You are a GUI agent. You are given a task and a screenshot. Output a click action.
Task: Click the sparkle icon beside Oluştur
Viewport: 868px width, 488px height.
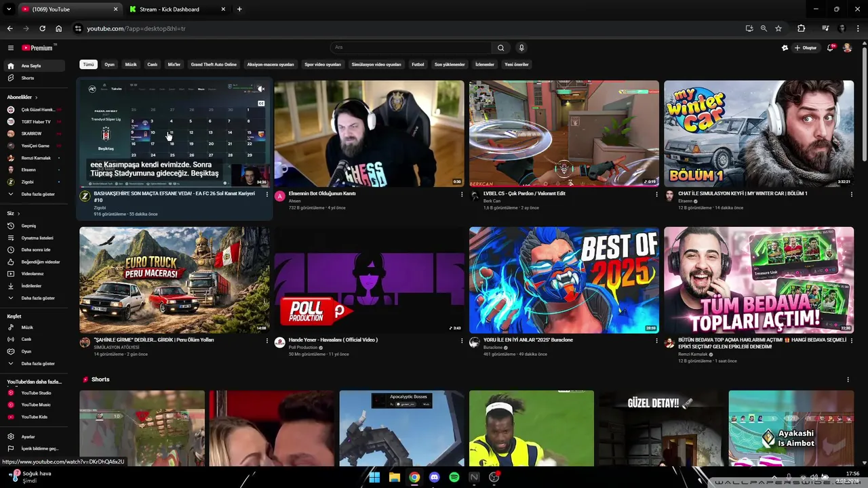pyautogui.click(x=785, y=48)
